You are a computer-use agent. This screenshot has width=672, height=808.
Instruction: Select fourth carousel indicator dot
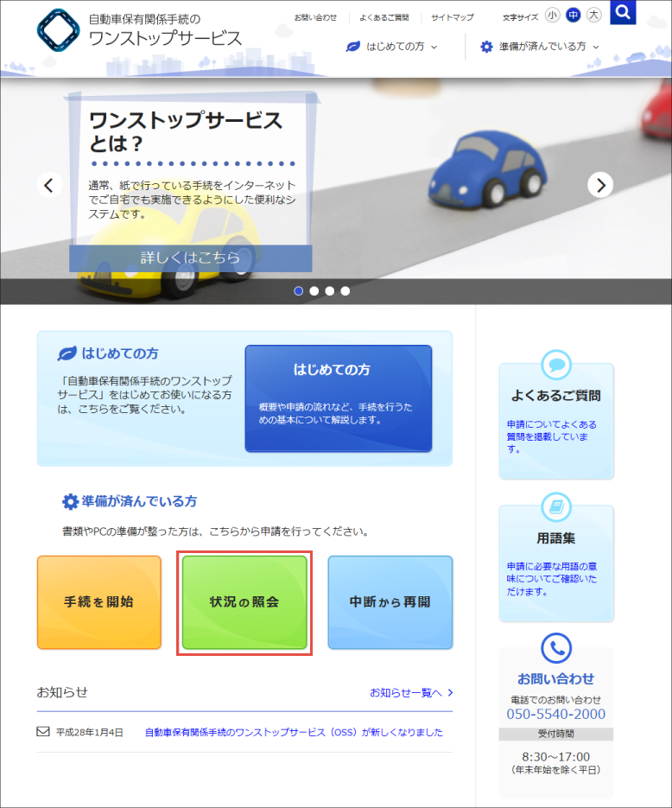(346, 291)
